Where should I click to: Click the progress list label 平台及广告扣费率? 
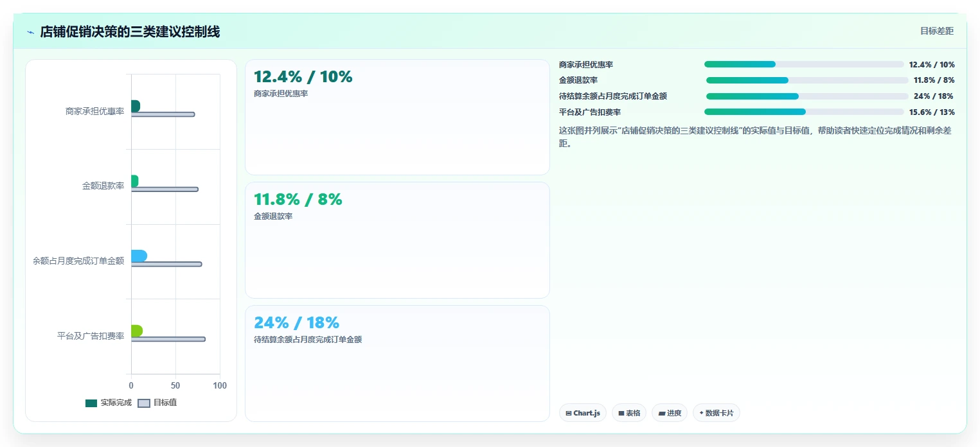click(x=590, y=112)
